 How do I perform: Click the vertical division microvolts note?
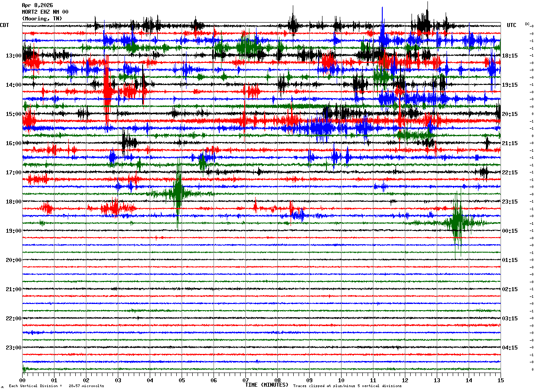(56, 386)
